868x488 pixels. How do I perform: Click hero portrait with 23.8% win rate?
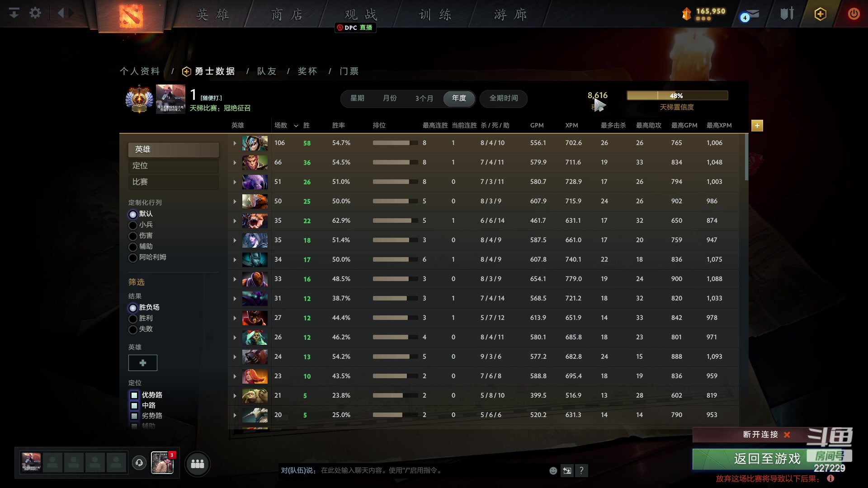pyautogui.click(x=255, y=396)
